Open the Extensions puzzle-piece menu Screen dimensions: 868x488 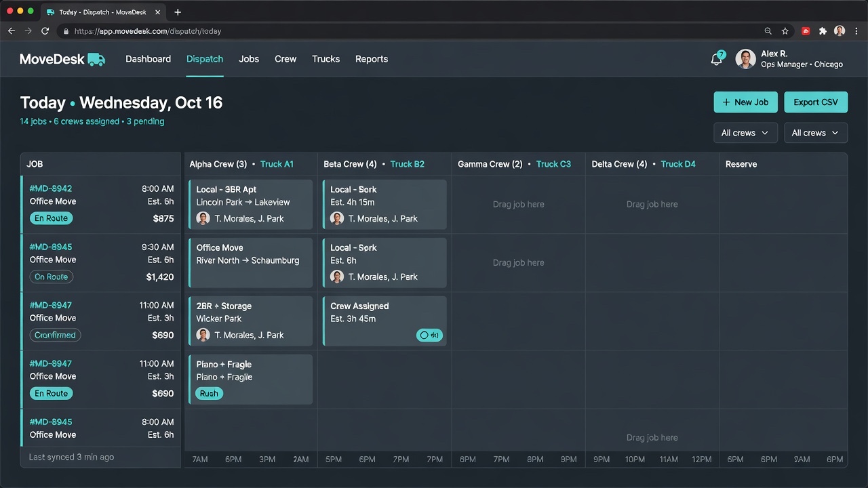point(823,31)
